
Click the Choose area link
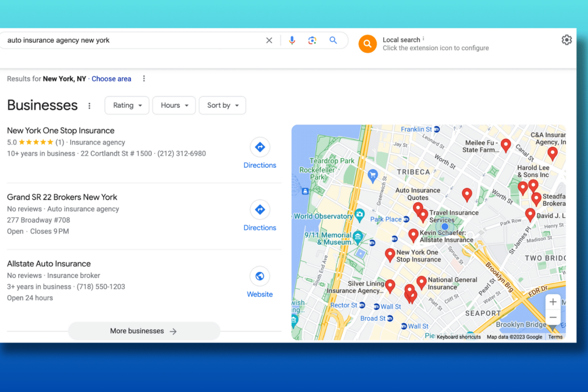coord(111,79)
